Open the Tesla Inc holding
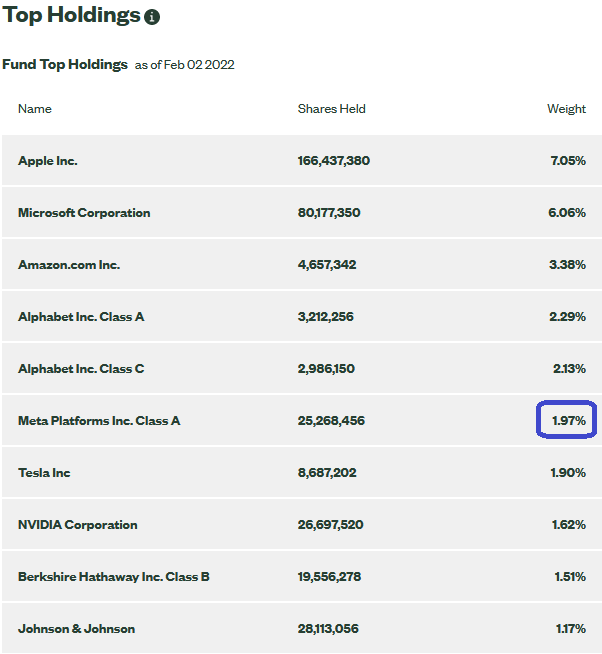This screenshot has width=602, height=654. [x=302, y=472]
